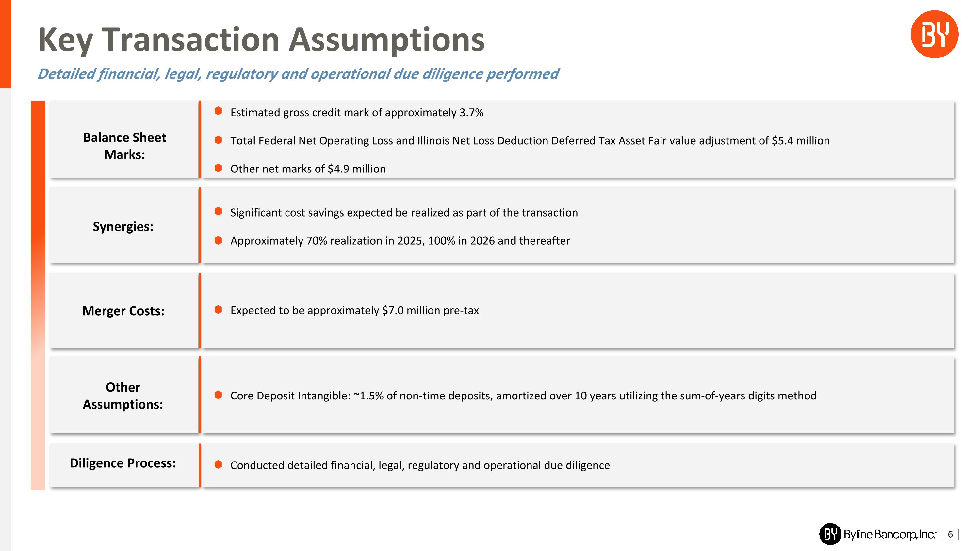The width and height of the screenshot is (980, 551).
Task: Click the Byline Bancorp, Inc. footer text
Action: 889,534
